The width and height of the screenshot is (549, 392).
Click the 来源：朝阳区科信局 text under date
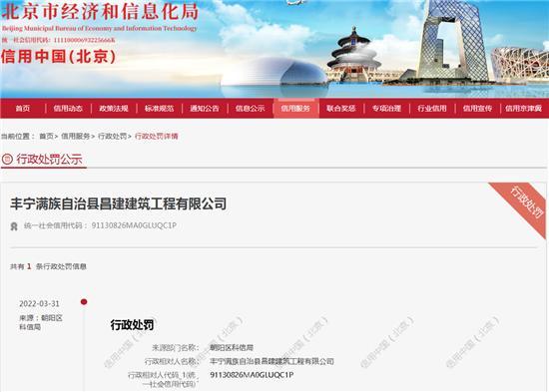(x=41, y=322)
